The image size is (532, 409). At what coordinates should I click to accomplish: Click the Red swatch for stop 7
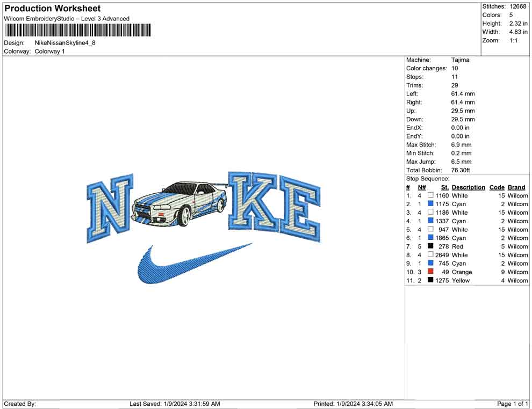[430, 246]
